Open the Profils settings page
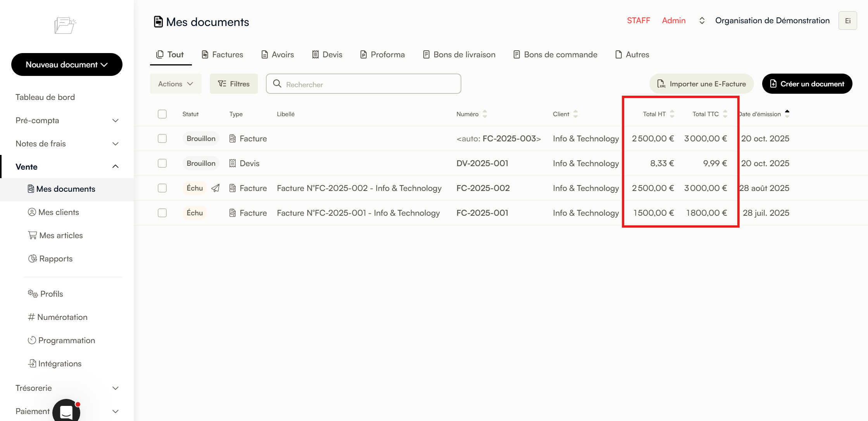Screen dimensions: 868x421 (x=52, y=294)
